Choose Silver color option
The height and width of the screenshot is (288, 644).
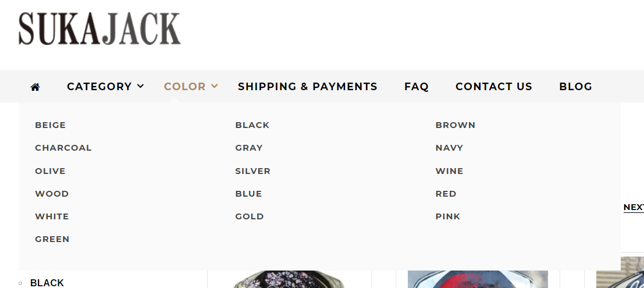tap(252, 171)
